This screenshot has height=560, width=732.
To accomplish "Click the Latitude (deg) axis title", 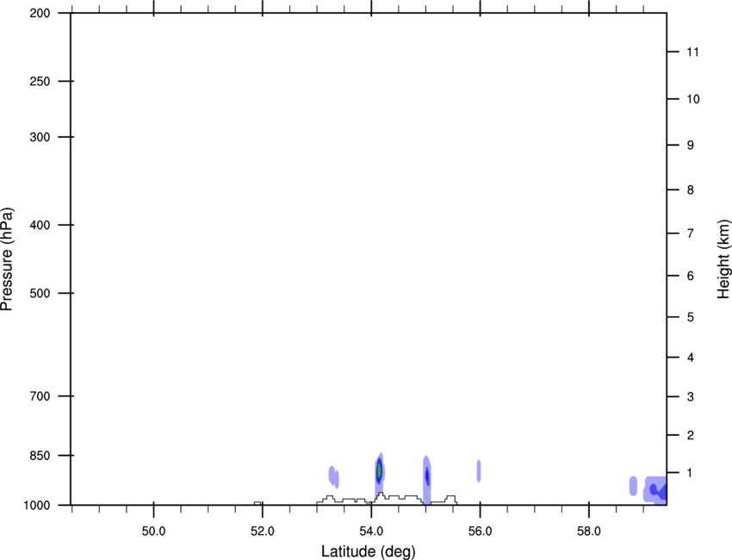I will click(x=368, y=551).
